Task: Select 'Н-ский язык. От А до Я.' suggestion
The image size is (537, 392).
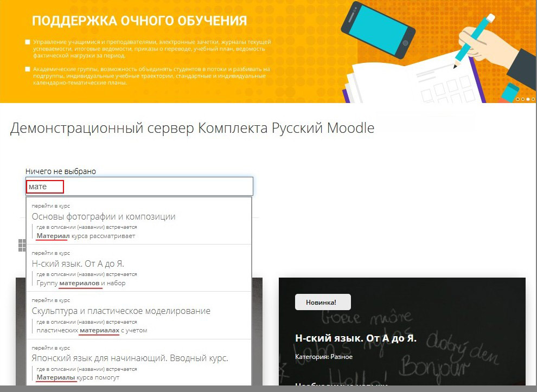Action: pyautogui.click(x=78, y=264)
